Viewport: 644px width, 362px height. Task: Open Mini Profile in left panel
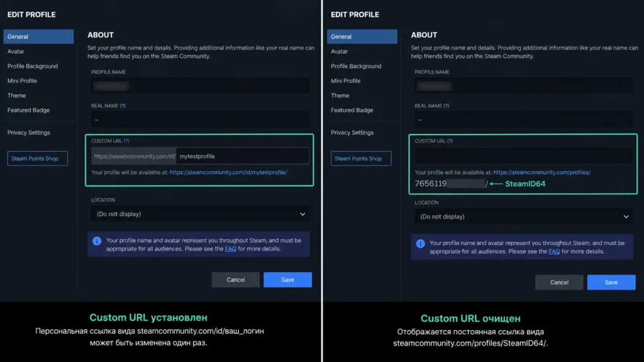pyautogui.click(x=22, y=81)
